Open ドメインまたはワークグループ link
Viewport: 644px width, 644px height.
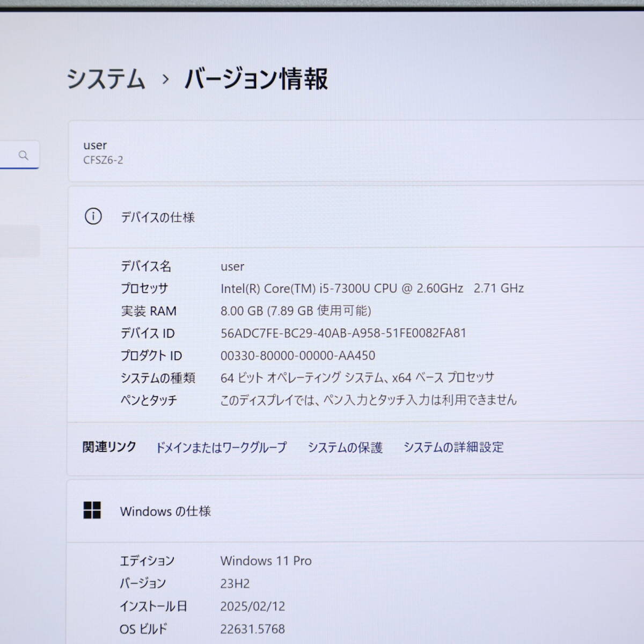pos(221,447)
